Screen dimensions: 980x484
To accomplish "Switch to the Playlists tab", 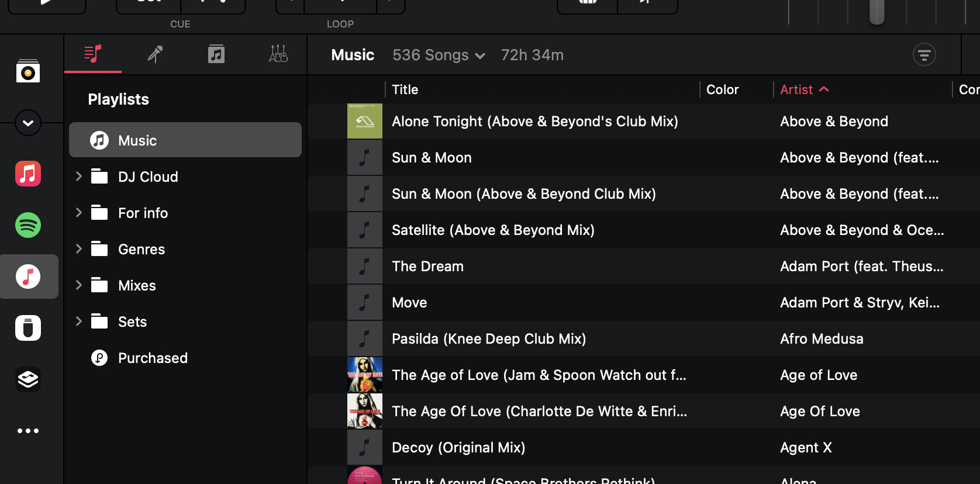I will [x=93, y=54].
